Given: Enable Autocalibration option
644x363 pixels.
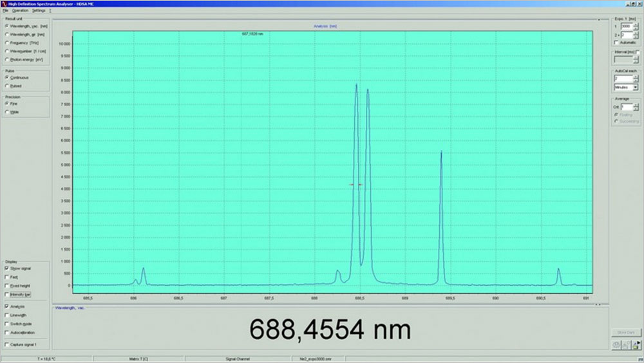Looking at the screenshot, I should [x=7, y=333].
